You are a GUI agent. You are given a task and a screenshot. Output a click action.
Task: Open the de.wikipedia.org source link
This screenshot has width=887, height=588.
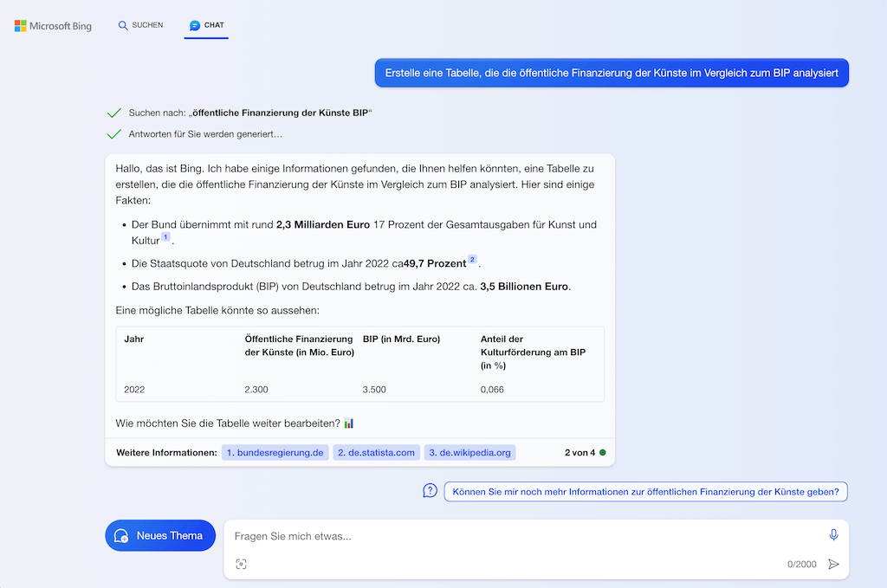[x=469, y=452]
